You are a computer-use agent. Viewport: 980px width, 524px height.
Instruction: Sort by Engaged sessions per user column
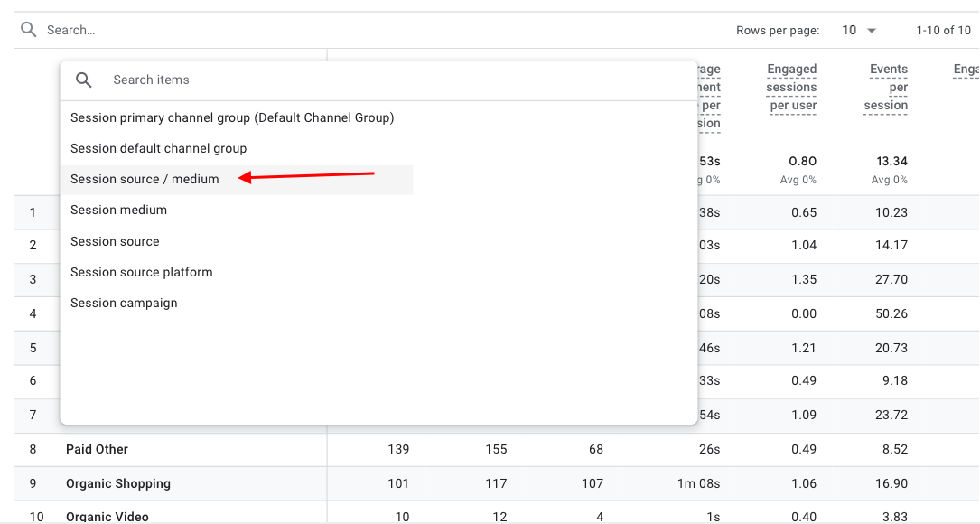(x=791, y=88)
